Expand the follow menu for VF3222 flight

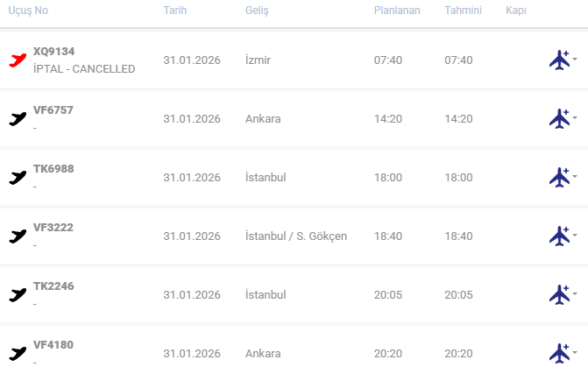click(575, 235)
